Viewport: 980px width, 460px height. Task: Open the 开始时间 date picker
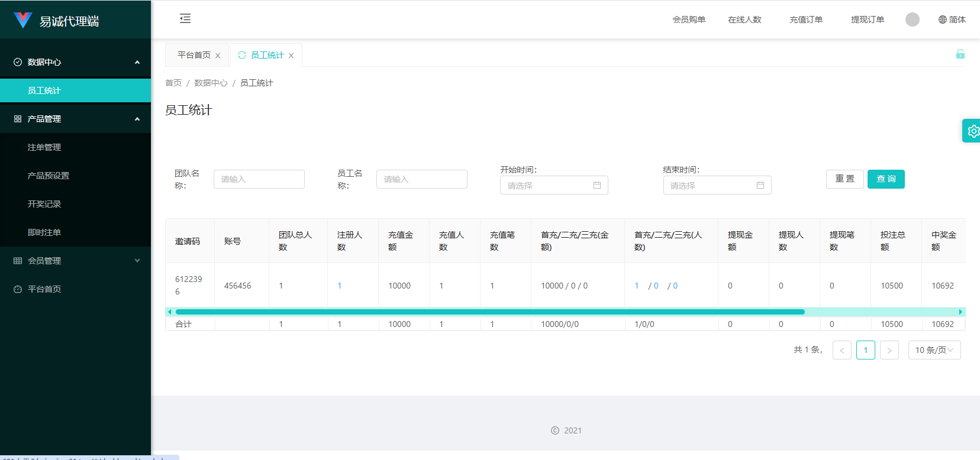pyautogui.click(x=553, y=185)
